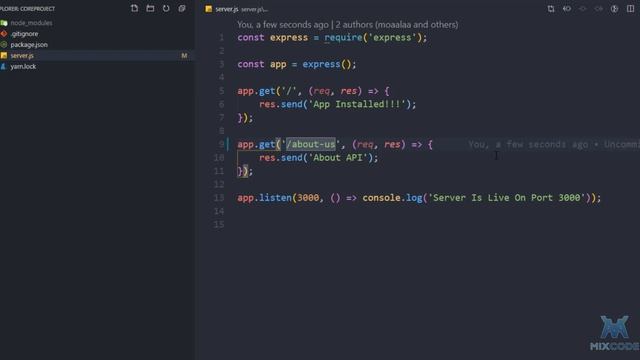Open package.json in the Explorer
This screenshot has height=360, width=640.
pyautogui.click(x=29, y=45)
